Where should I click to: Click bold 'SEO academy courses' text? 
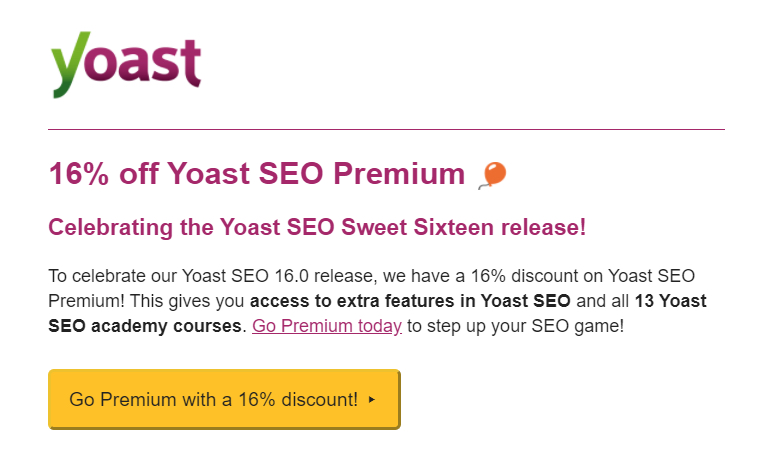(x=144, y=326)
